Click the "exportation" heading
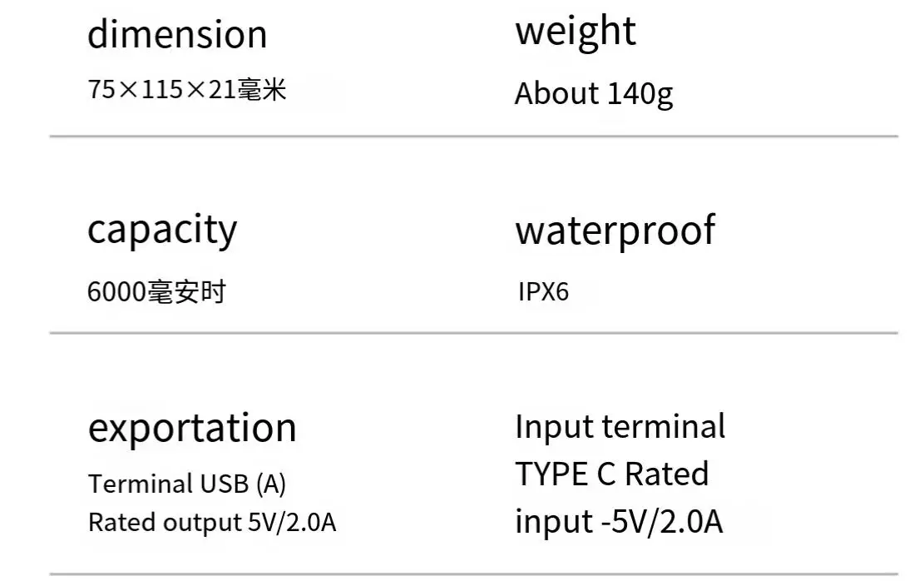Screen dimensions: 924x581 [x=192, y=428]
